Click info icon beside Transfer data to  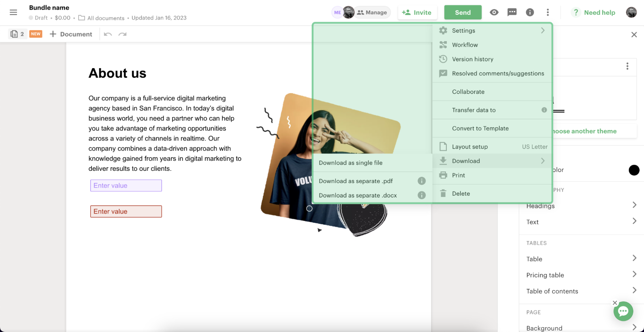click(544, 110)
